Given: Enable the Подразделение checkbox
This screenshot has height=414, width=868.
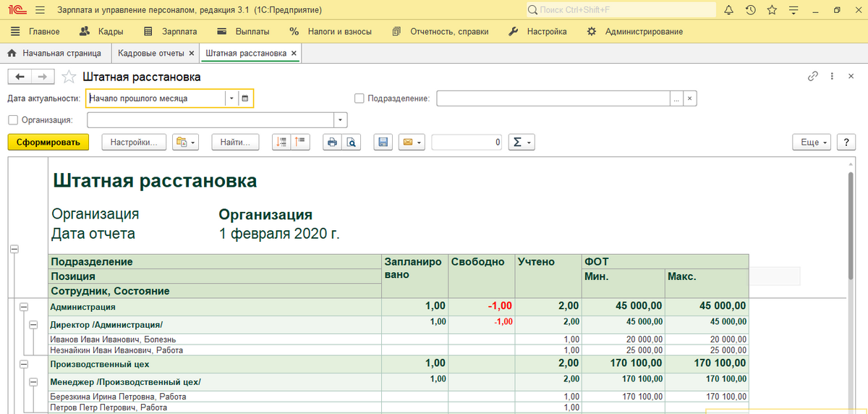Looking at the screenshot, I should pyautogui.click(x=359, y=98).
